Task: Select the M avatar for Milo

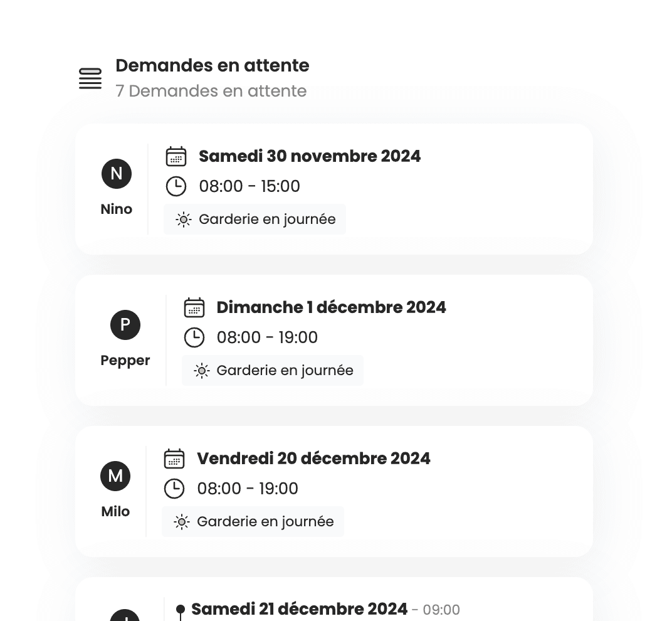Action: click(x=115, y=476)
